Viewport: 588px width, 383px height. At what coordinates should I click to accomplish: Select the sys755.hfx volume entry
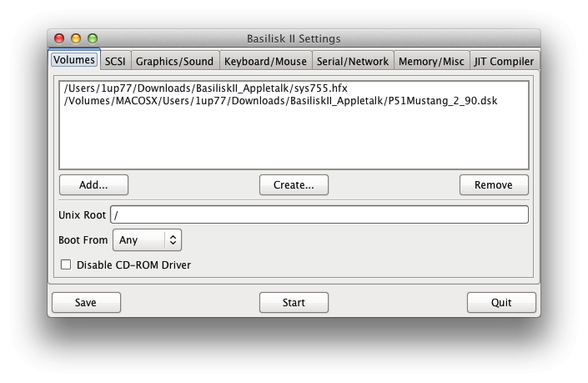(x=205, y=88)
